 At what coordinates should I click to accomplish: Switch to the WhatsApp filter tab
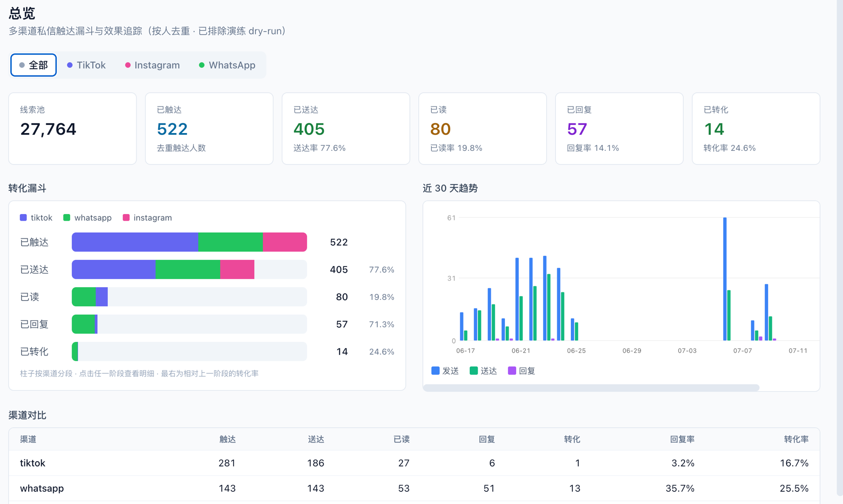tap(228, 65)
